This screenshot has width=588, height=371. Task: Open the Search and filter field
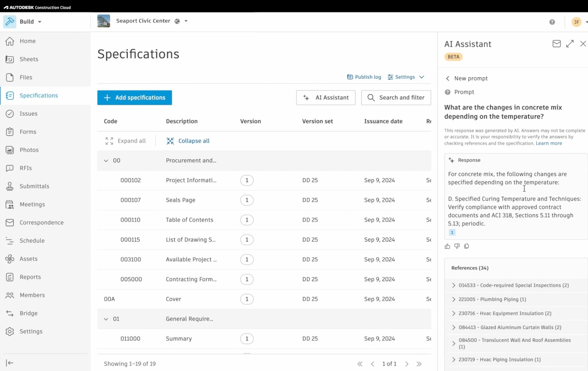(x=396, y=98)
